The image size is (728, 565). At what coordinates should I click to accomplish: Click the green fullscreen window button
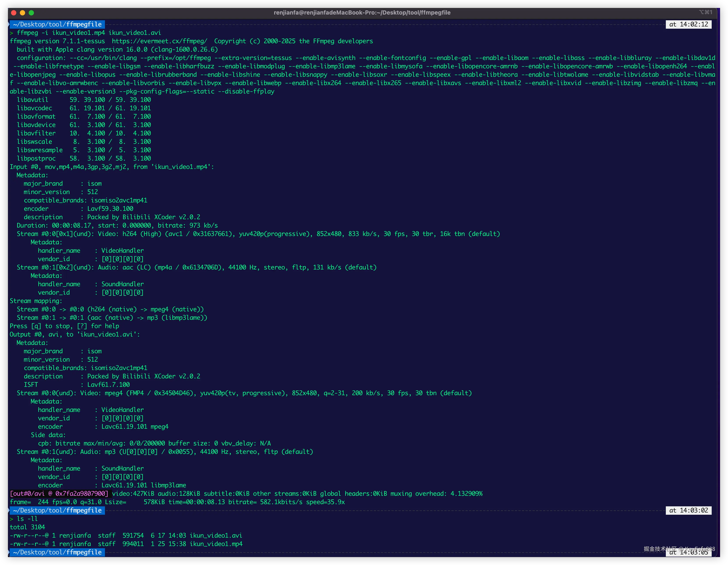click(x=31, y=13)
